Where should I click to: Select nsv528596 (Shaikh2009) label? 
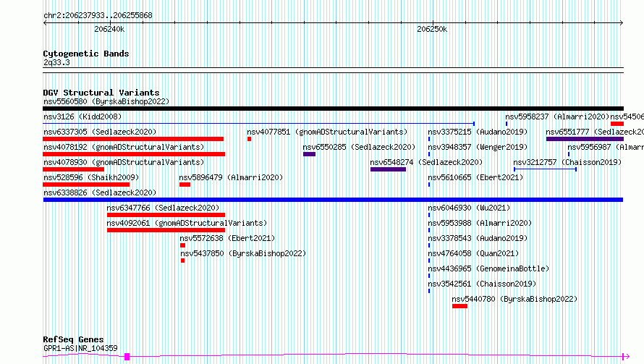91,177
